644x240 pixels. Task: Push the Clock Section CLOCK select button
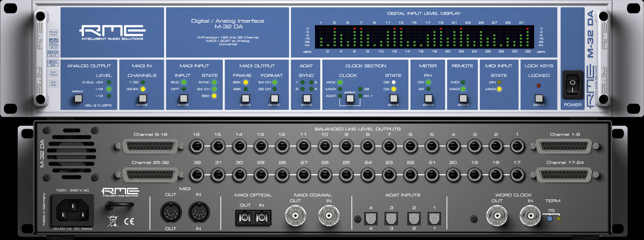(x=350, y=98)
